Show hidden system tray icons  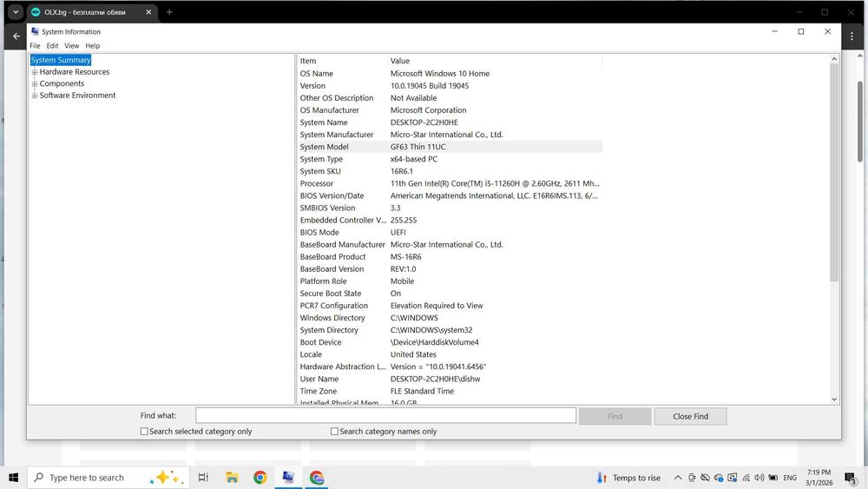tap(678, 478)
